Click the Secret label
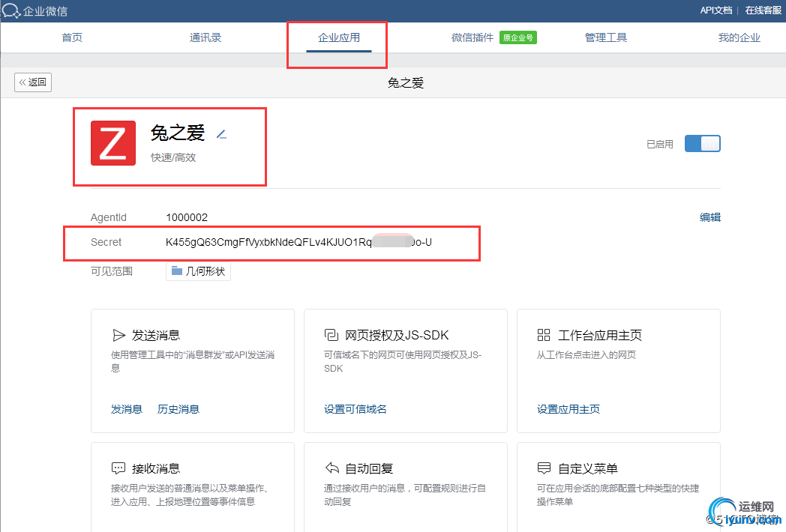The width and height of the screenshot is (786, 532). 106,243
